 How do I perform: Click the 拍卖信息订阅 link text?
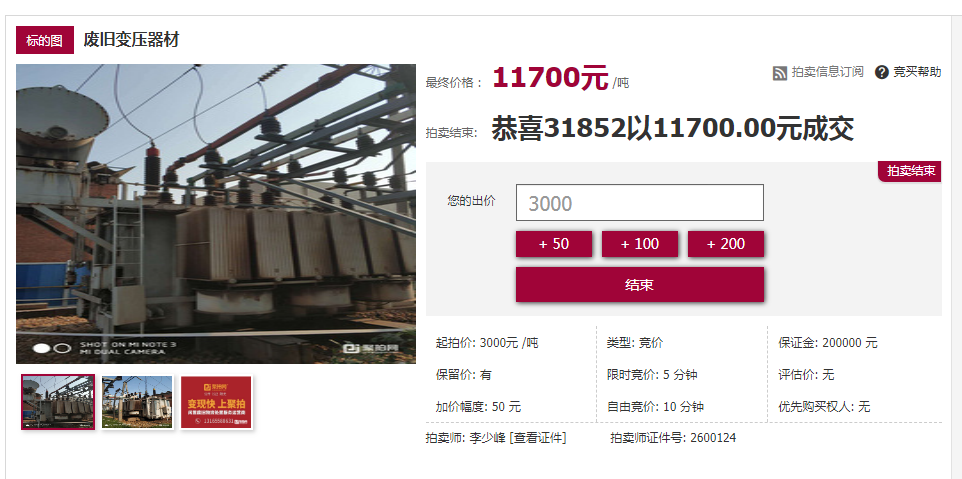827,72
